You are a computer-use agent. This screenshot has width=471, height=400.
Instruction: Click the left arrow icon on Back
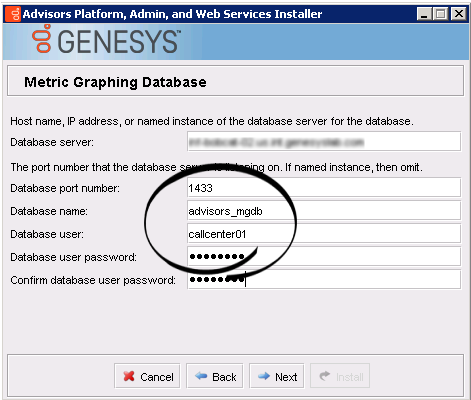click(x=201, y=376)
